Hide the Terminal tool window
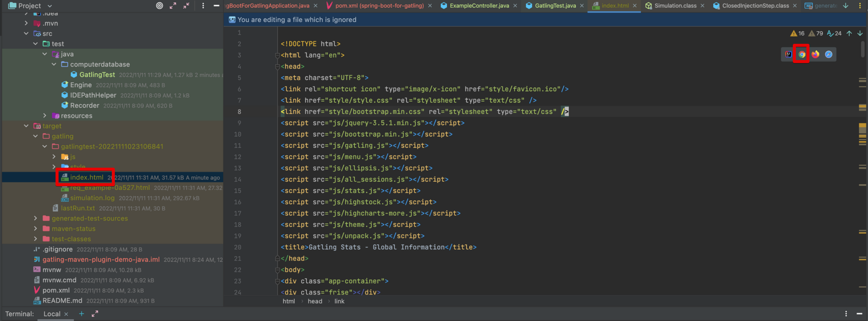The width and height of the screenshot is (868, 321). 859,314
